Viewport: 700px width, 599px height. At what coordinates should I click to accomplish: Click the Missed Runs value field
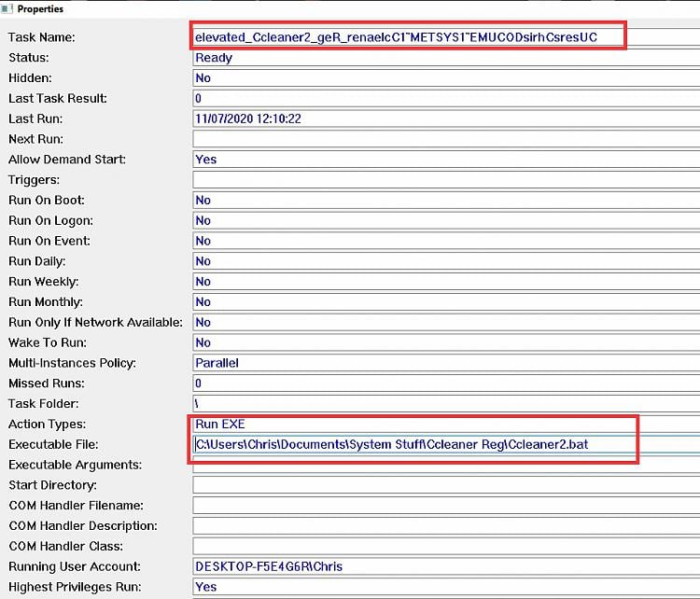pyautogui.click(x=446, y=383)
